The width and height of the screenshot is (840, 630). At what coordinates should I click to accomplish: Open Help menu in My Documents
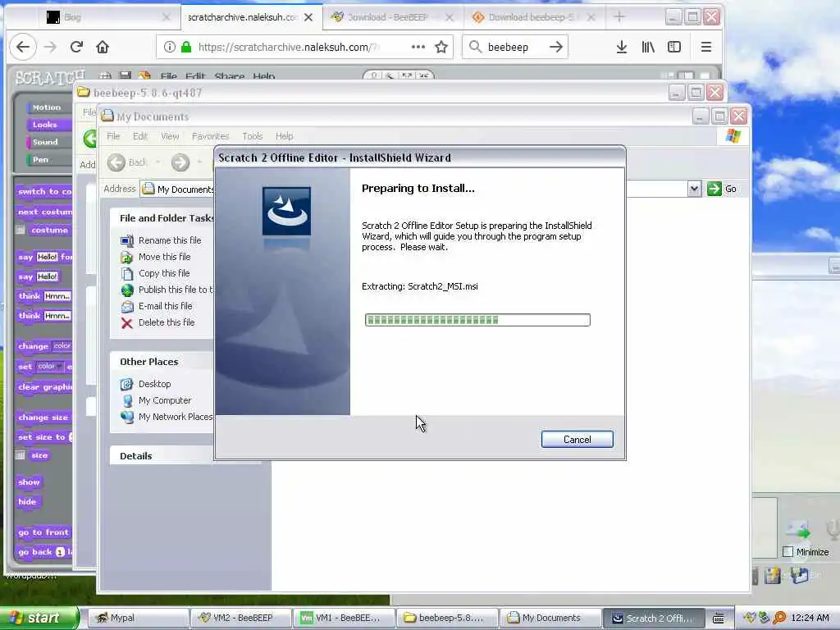coord(284,136)
